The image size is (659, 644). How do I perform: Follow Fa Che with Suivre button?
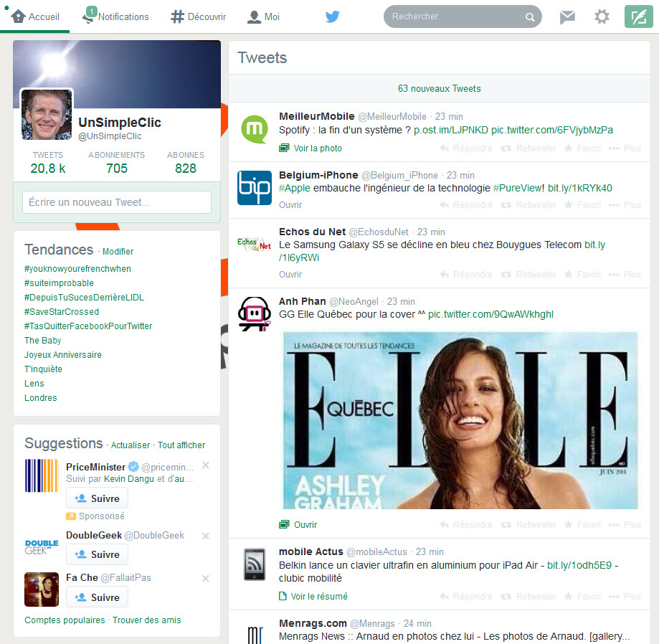tap(97, 597)
